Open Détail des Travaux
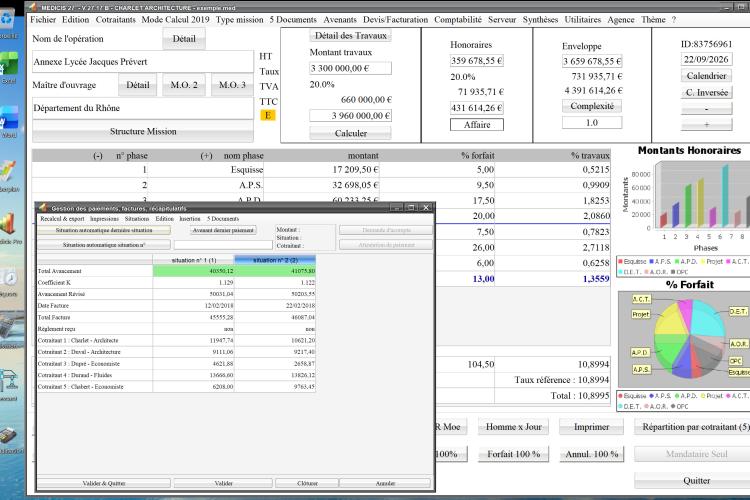This screenshot has height=500, width=750. (351, 35)
